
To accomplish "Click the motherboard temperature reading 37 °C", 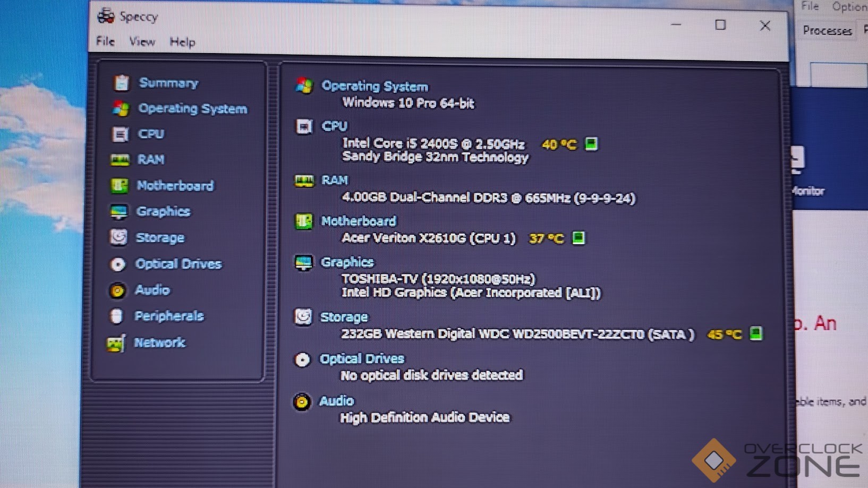I will (547, 238).
